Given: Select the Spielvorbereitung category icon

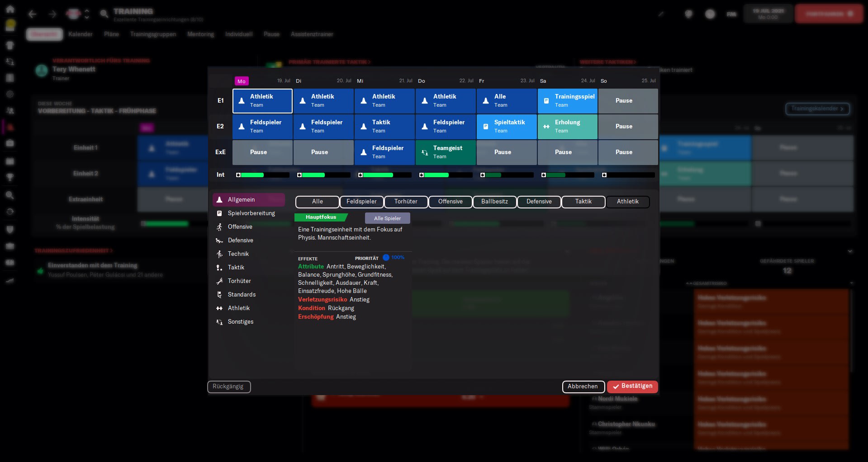Looking at the screenshot, I should pos(219,213).
